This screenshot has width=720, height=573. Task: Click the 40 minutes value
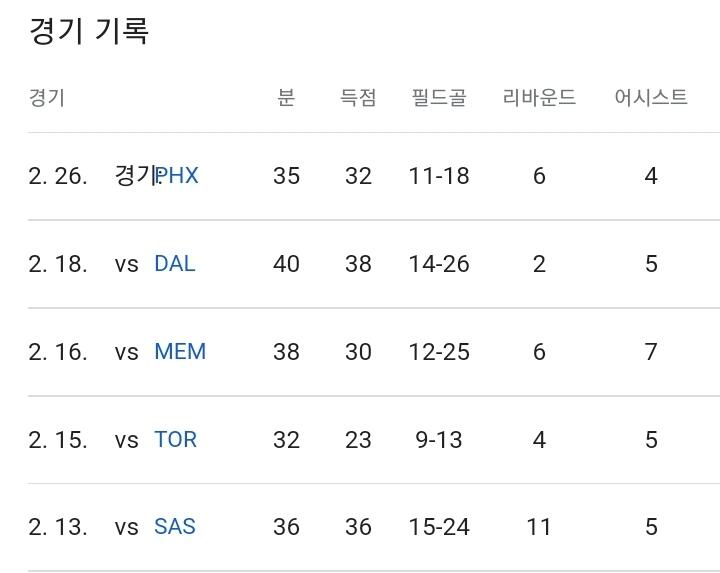286,264
